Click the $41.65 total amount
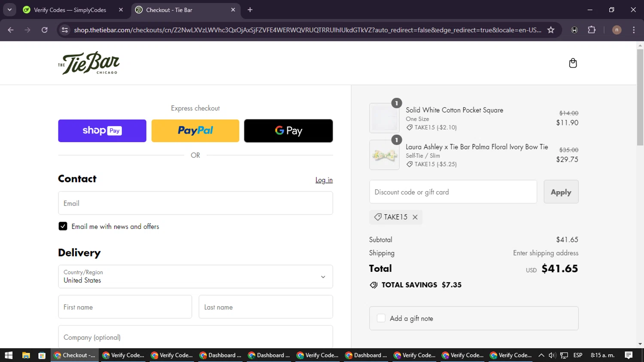Image resolution: width=644 pixels, height=362 pixels. pos(559,269)
